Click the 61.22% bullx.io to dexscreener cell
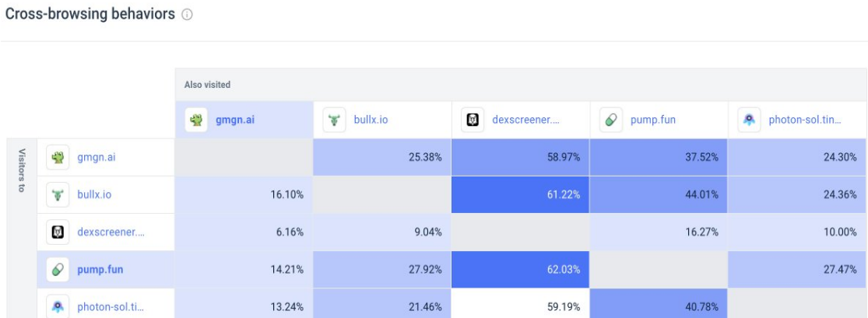The image size is (868, 318). click(x=520, y=194)
